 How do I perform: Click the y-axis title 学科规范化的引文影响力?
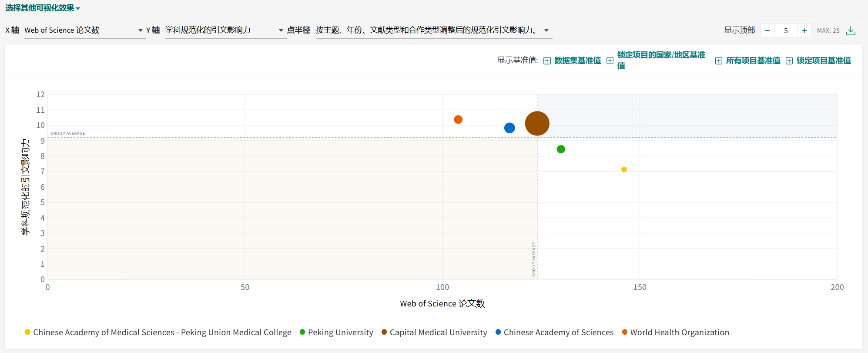tap(26, 187)
